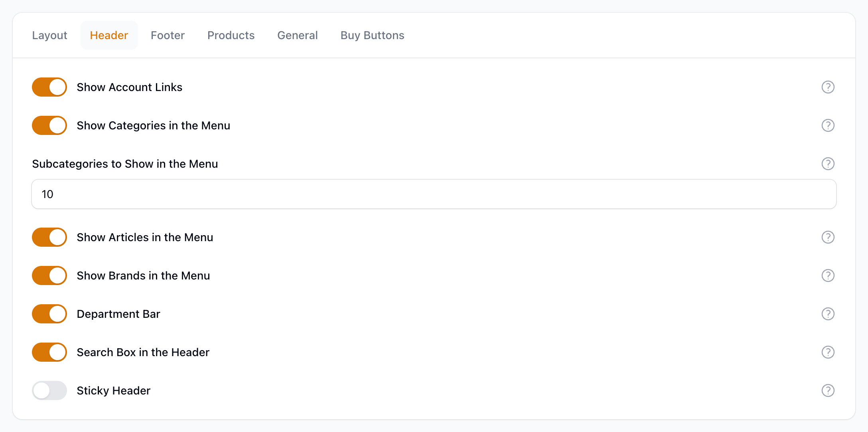This screenshot has width=868, height=432.
Task: Click the Department Bar label
Action: click(x=118, y=314)
